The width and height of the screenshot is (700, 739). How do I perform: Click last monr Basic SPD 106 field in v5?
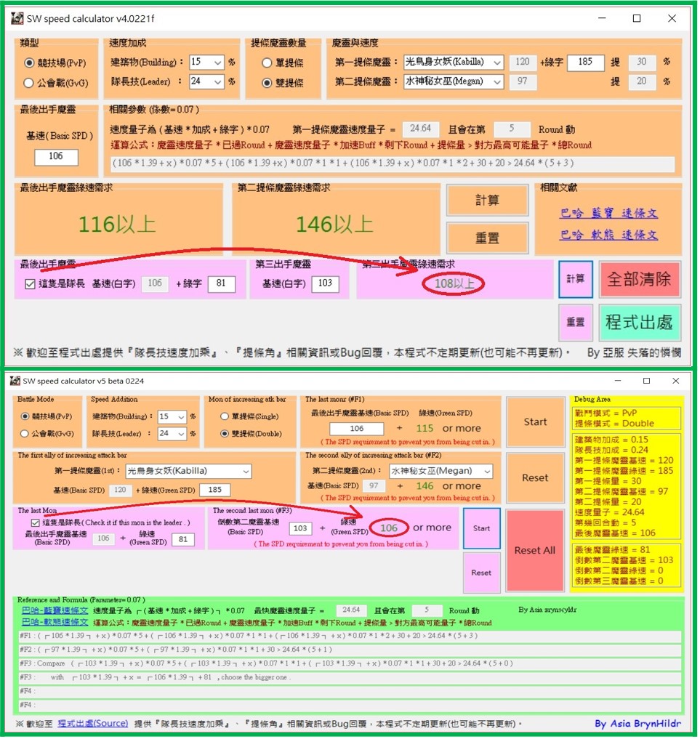click(x=357, y=429)
